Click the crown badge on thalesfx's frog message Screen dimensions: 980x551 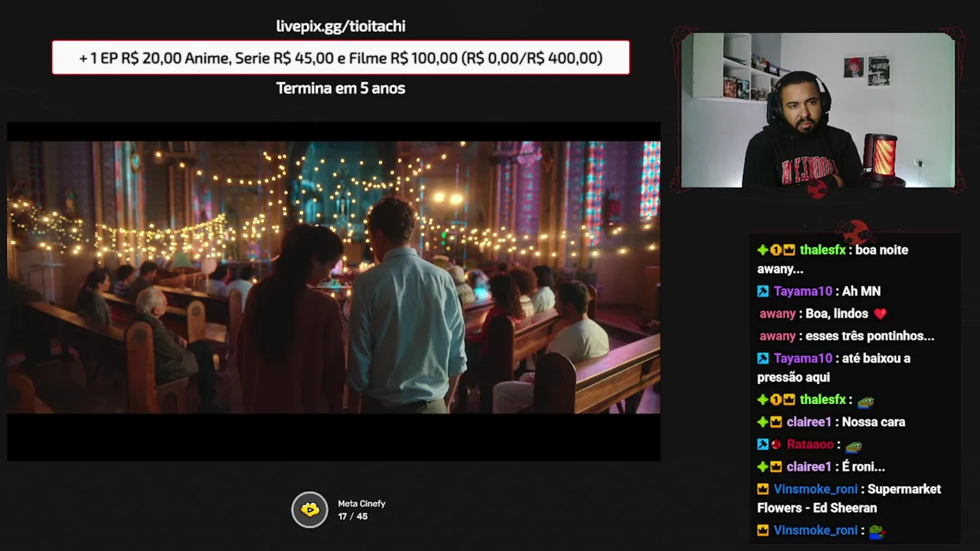[x=789, y=399]
